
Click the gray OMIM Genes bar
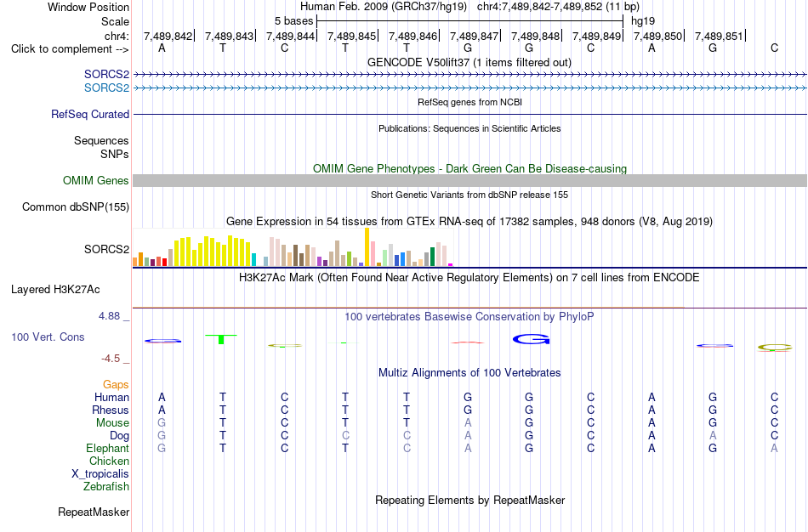[x=470, y=180]
